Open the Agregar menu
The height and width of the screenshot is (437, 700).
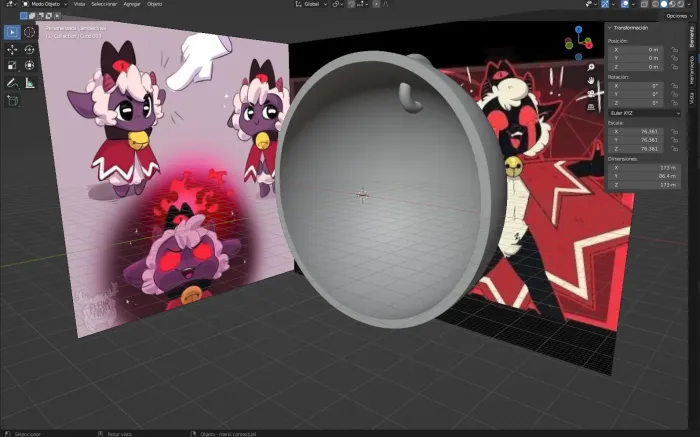[x=132, y=4]
